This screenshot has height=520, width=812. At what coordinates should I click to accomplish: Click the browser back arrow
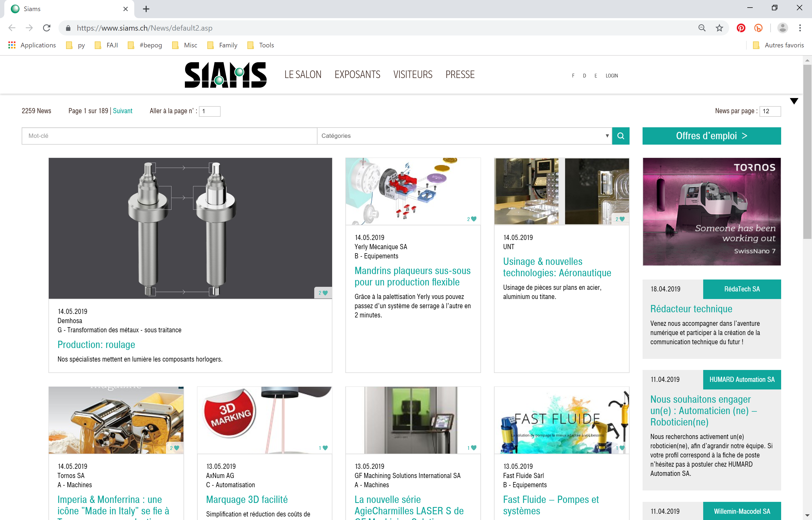point(12,28)
